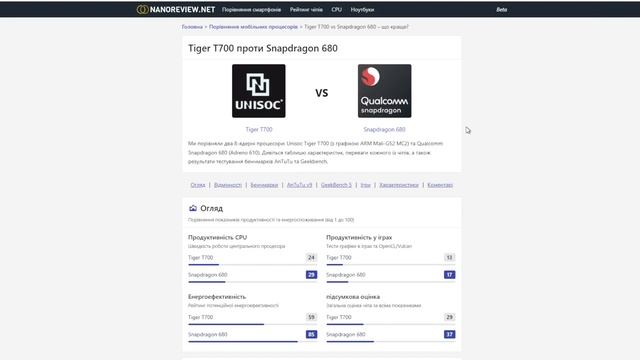The width and height of the screenshot is (640, 360).
Task: Open Tiger T700 link under logo
Action: 259,129
